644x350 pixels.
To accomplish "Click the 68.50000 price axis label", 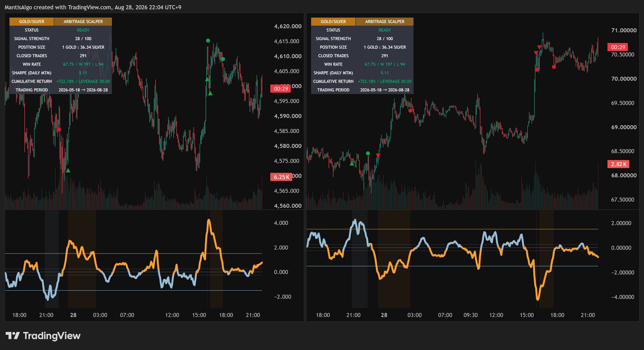I will pyautogui.click(x=622, y=151).
